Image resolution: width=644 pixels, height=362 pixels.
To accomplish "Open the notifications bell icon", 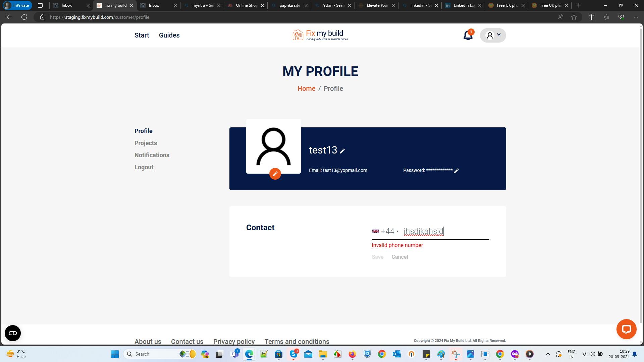I will [468, 35].
